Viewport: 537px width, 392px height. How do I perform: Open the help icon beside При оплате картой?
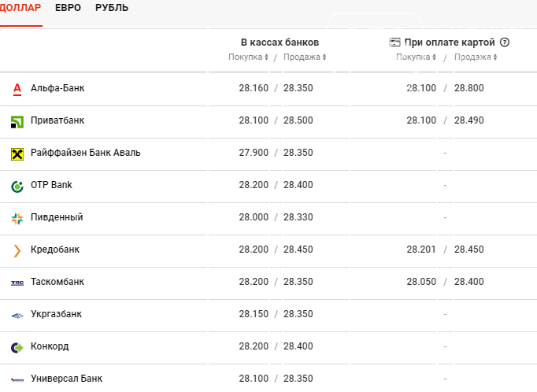pos(505,42)
